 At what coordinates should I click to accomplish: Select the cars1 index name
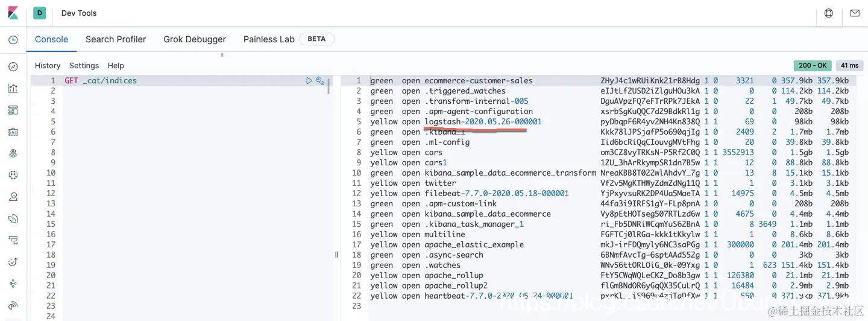[436, 163]
